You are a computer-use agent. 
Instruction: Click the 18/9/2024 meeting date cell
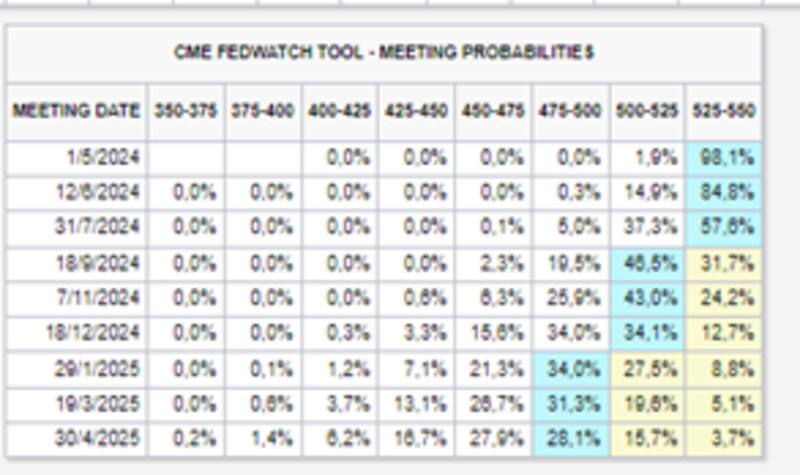98,263
